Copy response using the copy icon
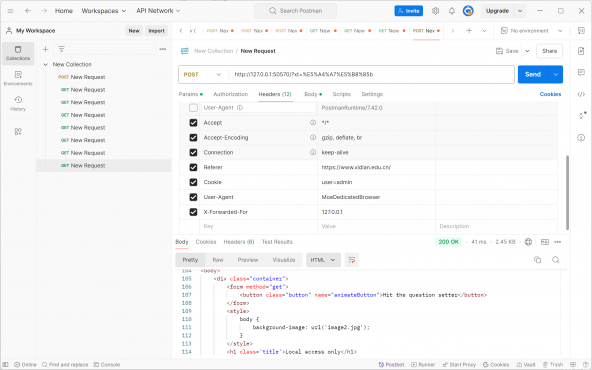The image size is (592, 370). [537, 260]
